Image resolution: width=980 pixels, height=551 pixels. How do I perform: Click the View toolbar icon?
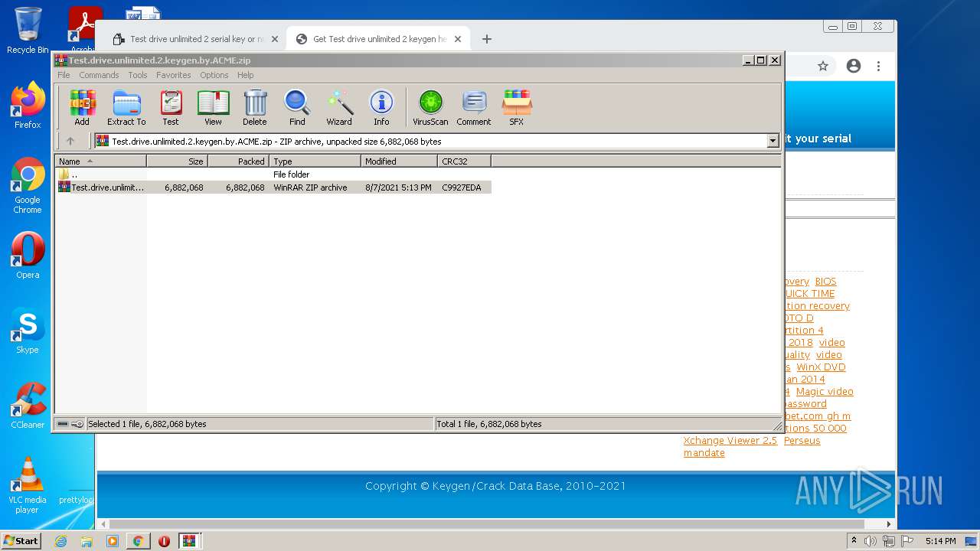[213, 107]
